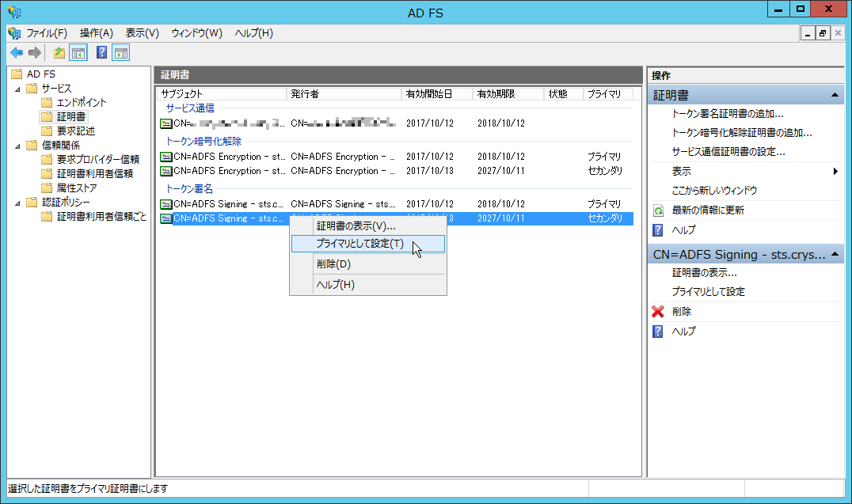
Task: Collapse the 証明書 actions section arrow
Action: [835, 95]
